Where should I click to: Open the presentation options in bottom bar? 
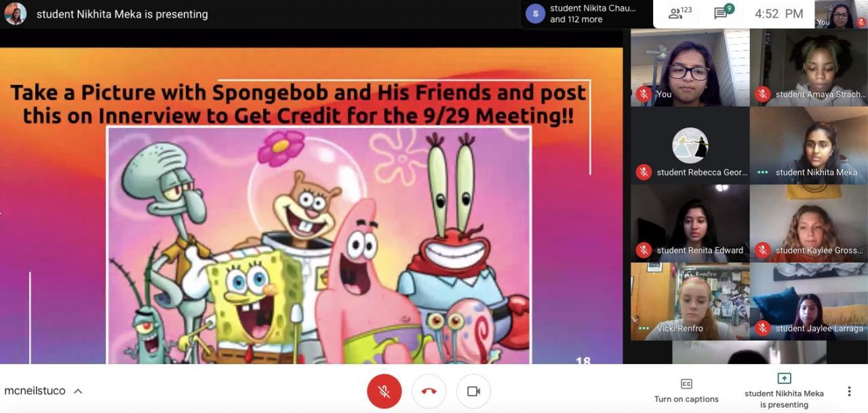[x=784, y=391]
